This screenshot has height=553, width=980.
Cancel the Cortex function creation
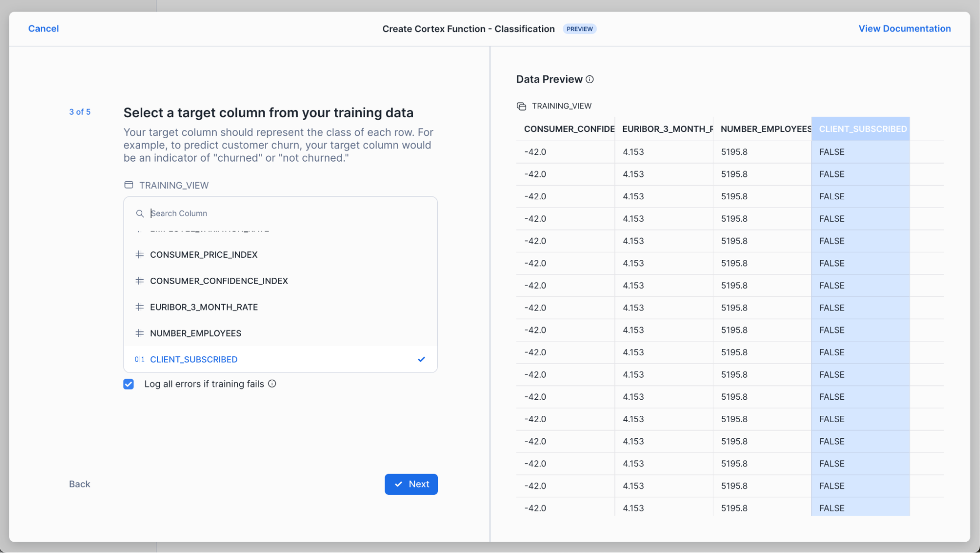(x=43, y=28)
